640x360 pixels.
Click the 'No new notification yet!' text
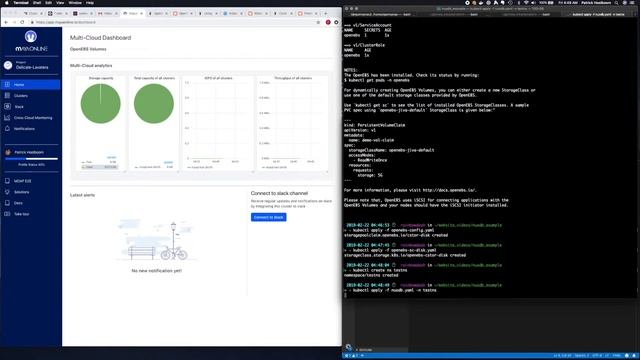click(157, 271)
